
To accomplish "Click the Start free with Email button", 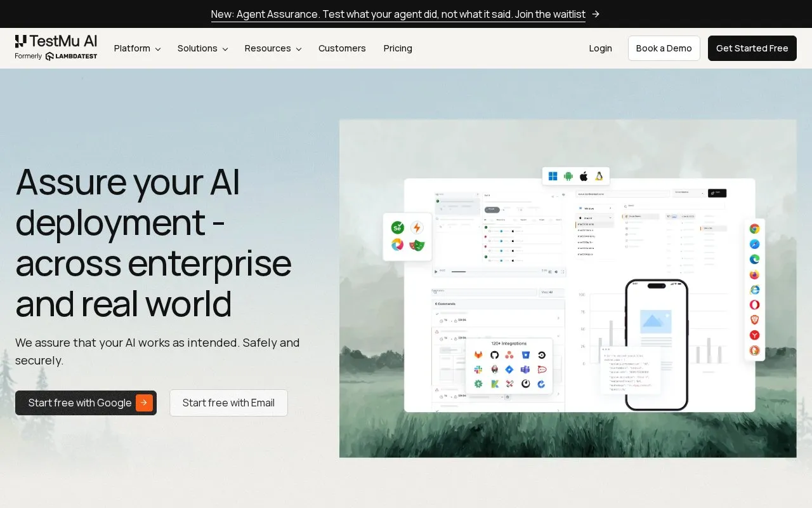I will pyautogui.click(x=228, y=403).
